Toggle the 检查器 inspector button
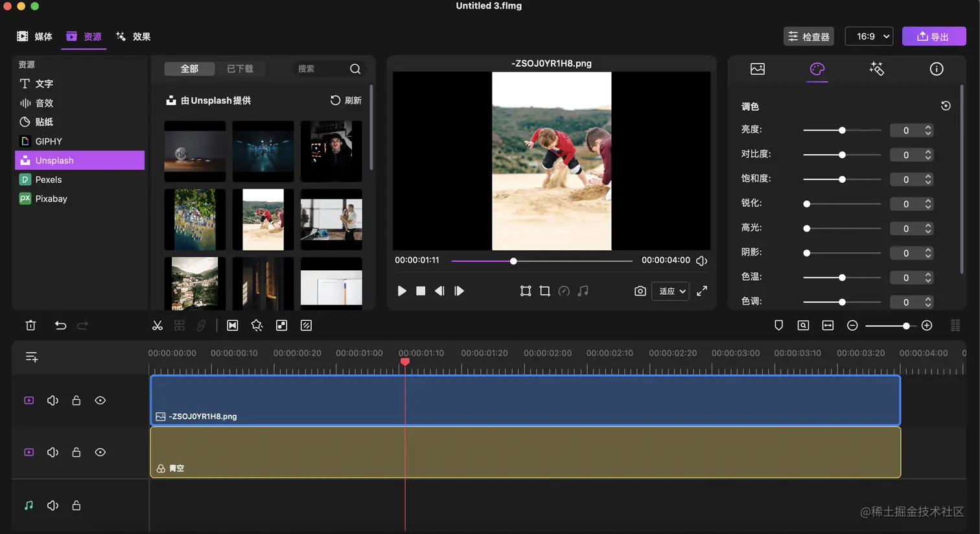The width and height of the screenshot is (980, 534). click(809, 36)
